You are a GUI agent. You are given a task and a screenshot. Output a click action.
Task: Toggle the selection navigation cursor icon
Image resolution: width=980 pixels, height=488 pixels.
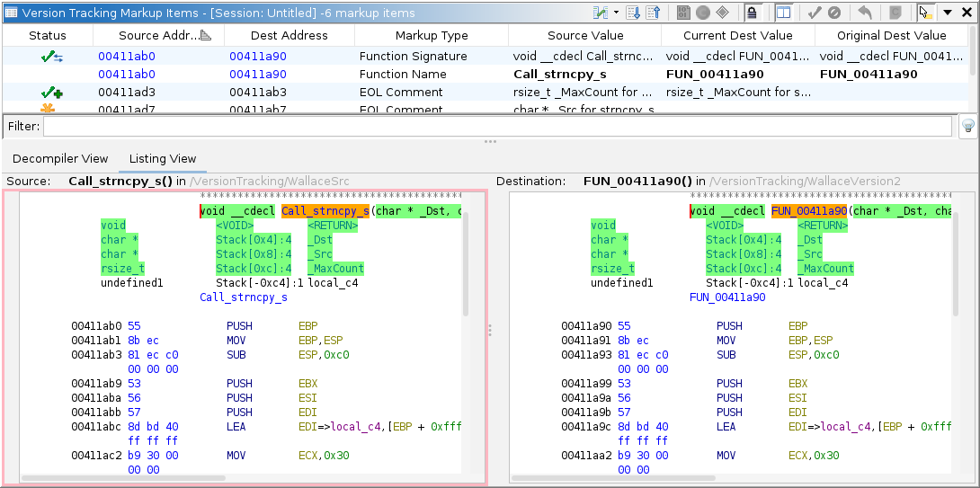coord(925,13)
